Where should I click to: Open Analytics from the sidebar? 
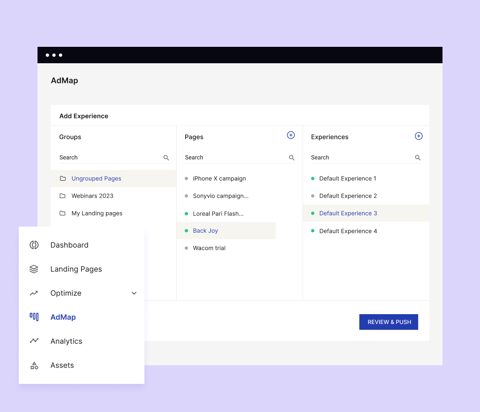tap(66, 341)
